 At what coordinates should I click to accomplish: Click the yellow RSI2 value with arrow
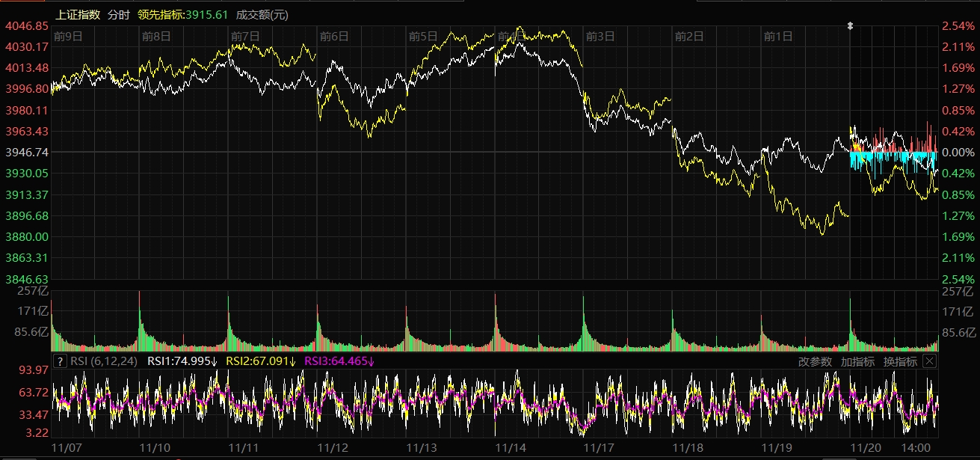click(x=261, y=362)
